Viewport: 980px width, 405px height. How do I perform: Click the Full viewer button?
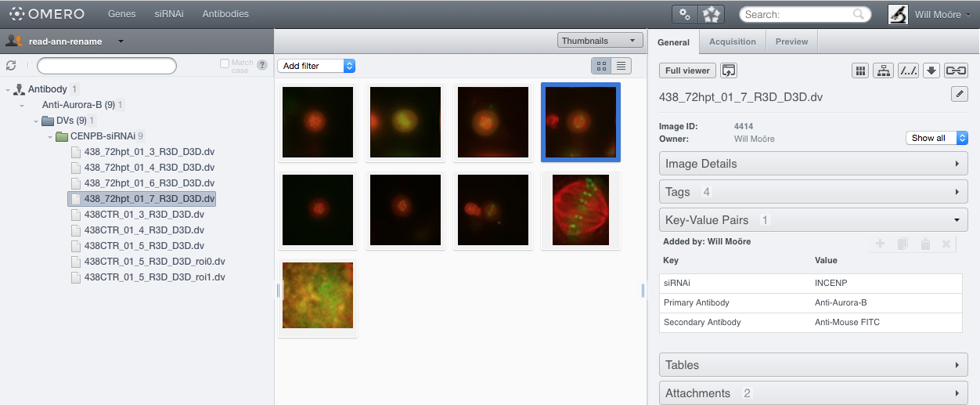[x=687, y=71]
